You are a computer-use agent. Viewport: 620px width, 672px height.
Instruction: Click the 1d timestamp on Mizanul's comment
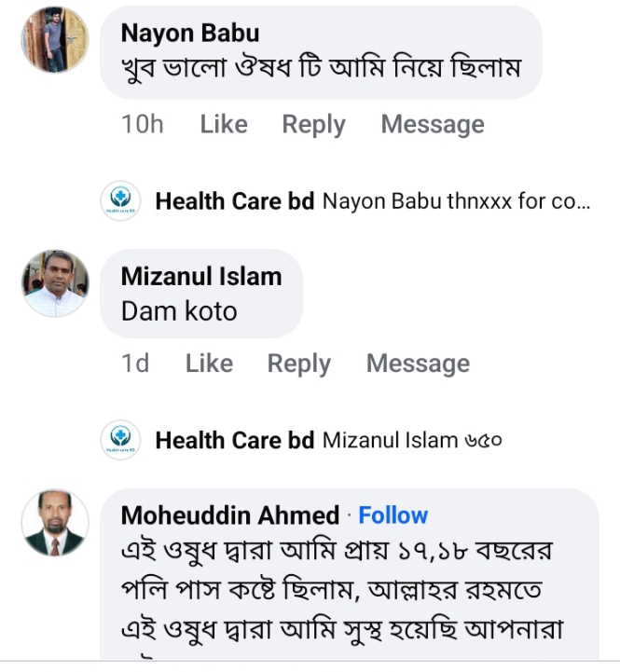[135, 363]
